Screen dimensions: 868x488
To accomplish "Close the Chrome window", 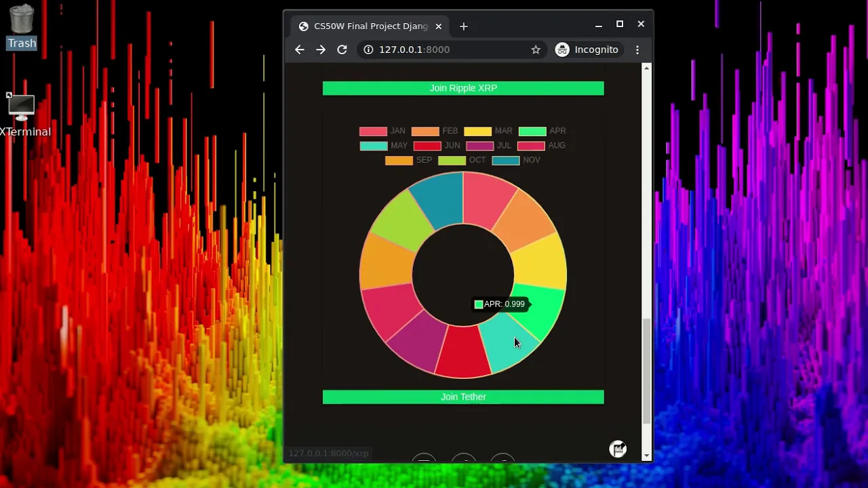I will point(641,24).
